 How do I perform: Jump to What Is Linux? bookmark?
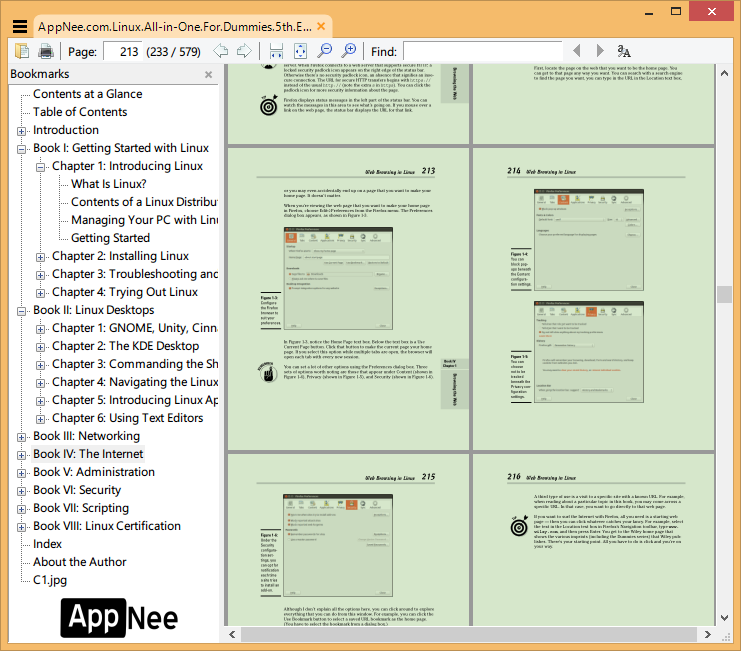[109, 184]
